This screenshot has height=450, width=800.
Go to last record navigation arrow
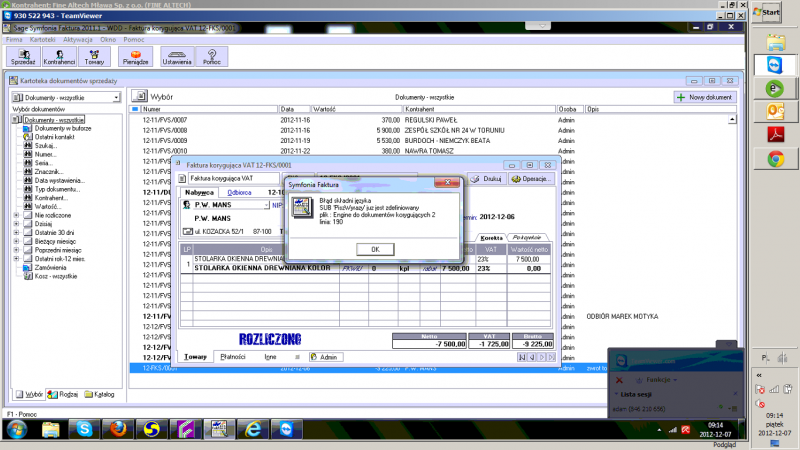(551, 357)
